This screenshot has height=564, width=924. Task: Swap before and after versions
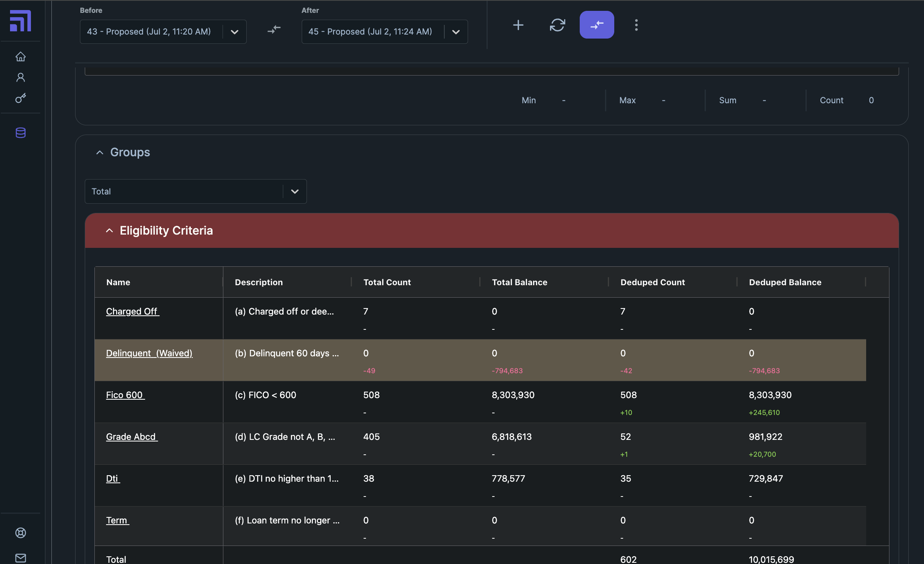tap(274, 30)
